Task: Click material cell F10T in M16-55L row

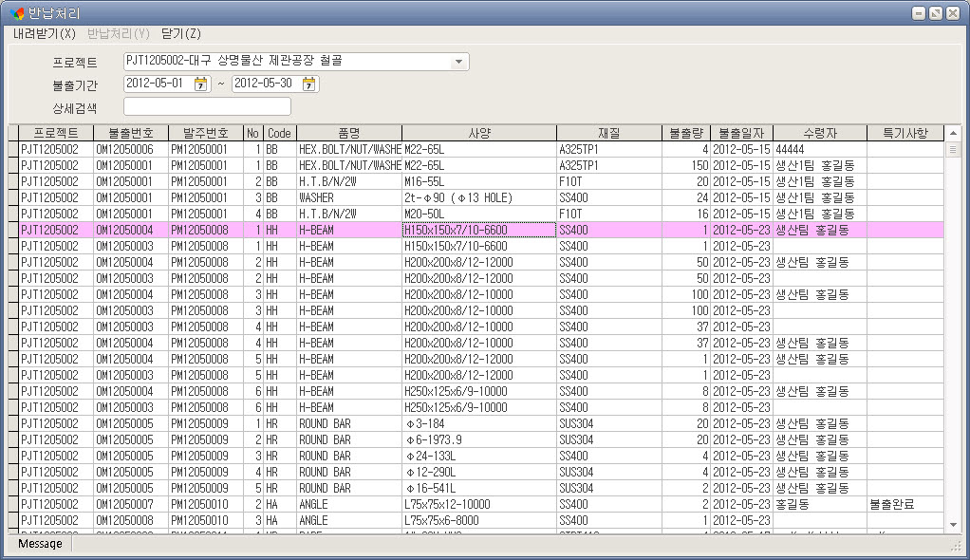Action: point(609,181)
